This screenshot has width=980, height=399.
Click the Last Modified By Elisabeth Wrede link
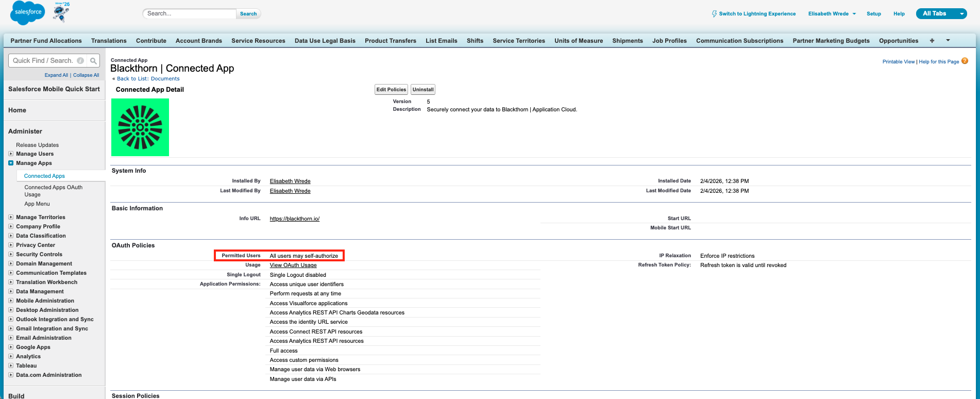pos(290,191)
